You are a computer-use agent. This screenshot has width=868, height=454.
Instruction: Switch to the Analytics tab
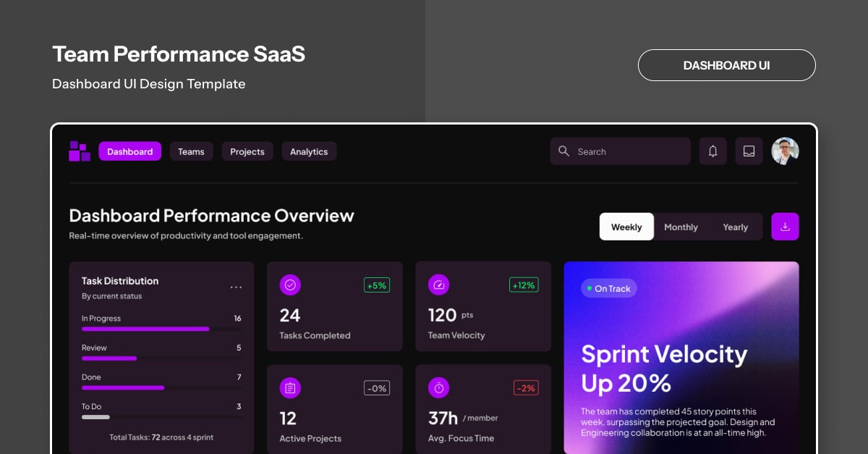point(309,151)
